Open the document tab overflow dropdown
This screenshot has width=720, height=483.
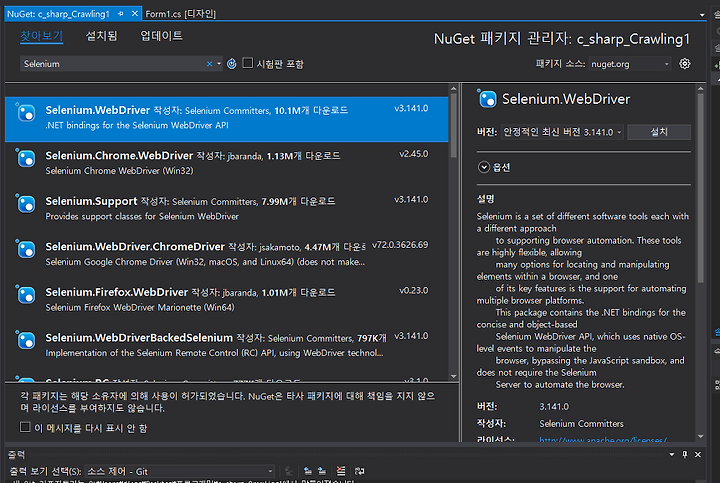(x=702, y=15)
